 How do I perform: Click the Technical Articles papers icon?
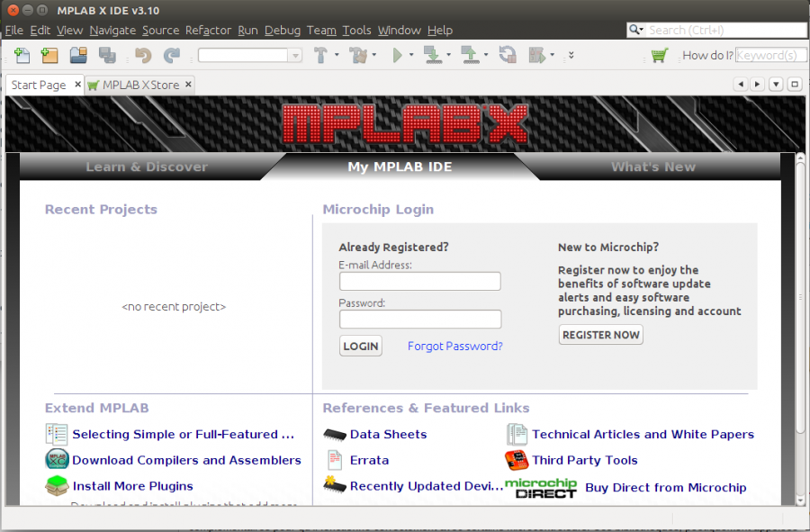coord(517,434)
